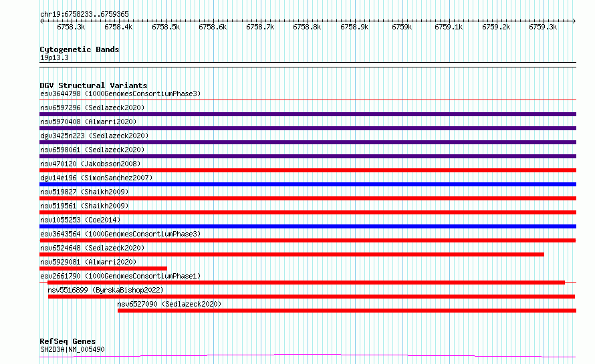Click variant label esv3643564 (1000GenomesConsortiumPhase3)
This screenshot has height=364, width=595.
120,234
